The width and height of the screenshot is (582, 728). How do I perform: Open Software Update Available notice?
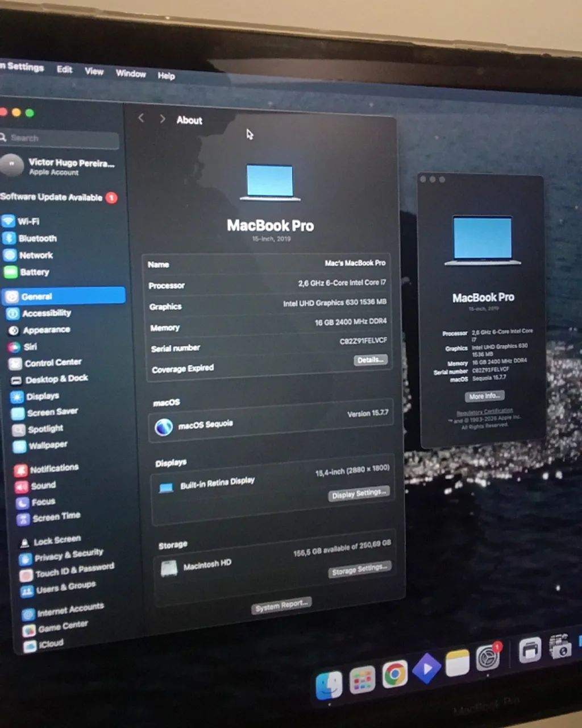tap(59, 197)
